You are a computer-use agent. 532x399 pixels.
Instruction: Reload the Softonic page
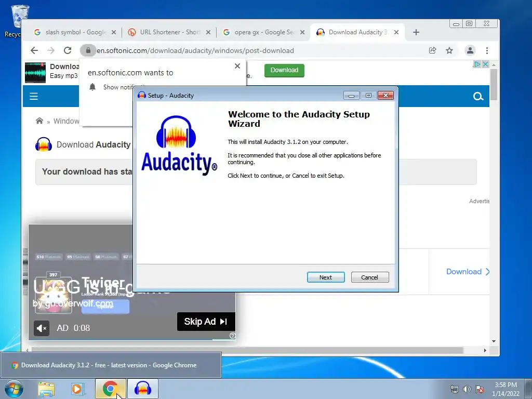click(x=68, y=50)
